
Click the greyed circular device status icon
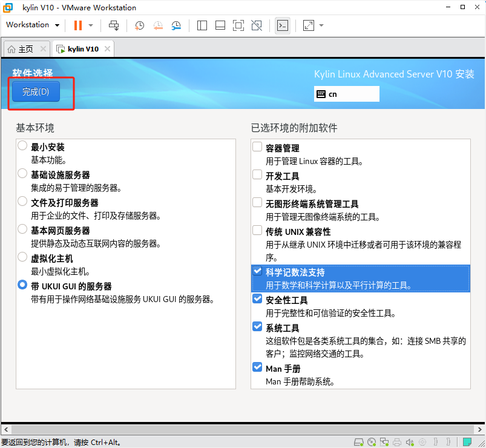click(x=422, y=442)
